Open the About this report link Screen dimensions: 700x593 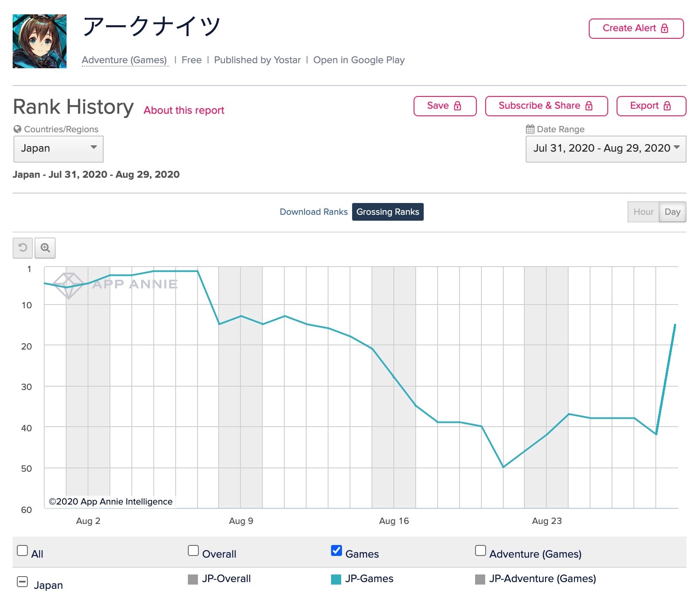184,110
